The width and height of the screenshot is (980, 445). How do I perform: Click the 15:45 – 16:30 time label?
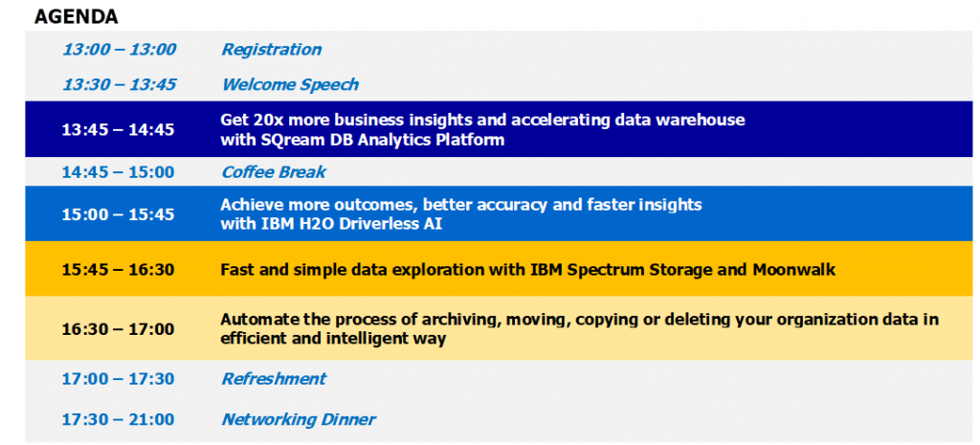tap(118, 270)
